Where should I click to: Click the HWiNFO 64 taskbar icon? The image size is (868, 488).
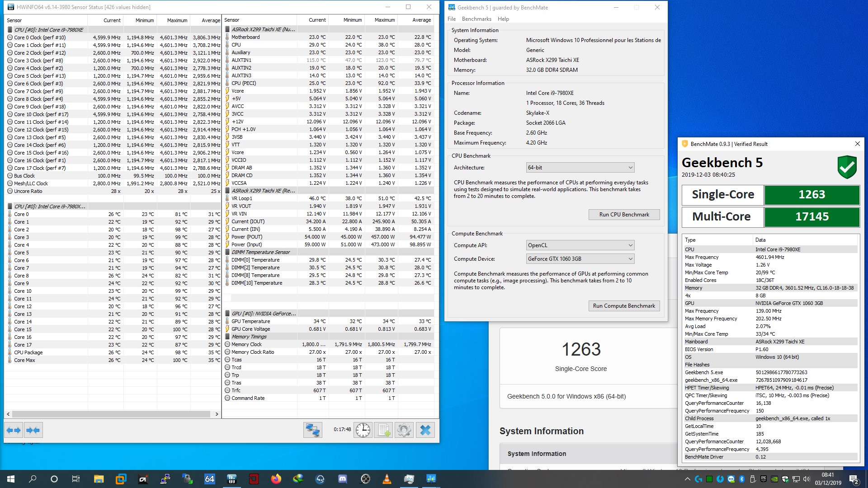(209, 479)
